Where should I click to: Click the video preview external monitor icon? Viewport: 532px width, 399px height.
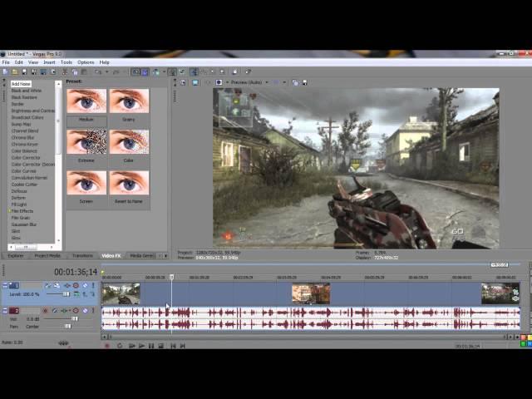click(195, 82)
